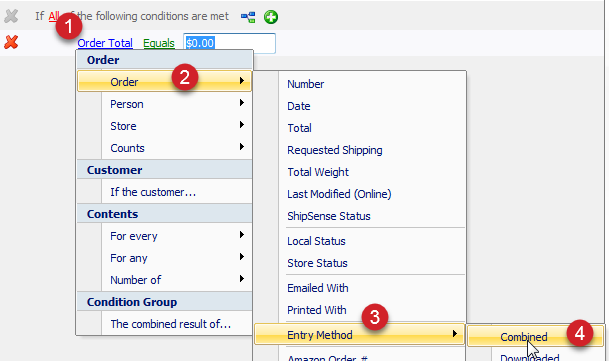Choose Emailed With option

(318, 288)
